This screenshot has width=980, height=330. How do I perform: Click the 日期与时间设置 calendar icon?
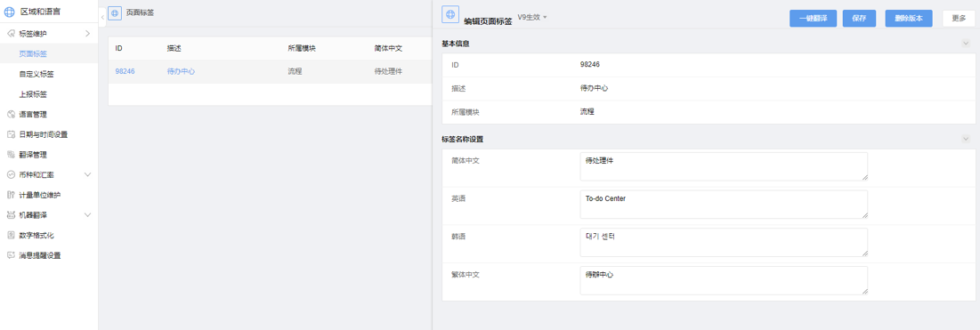(11, 134)
